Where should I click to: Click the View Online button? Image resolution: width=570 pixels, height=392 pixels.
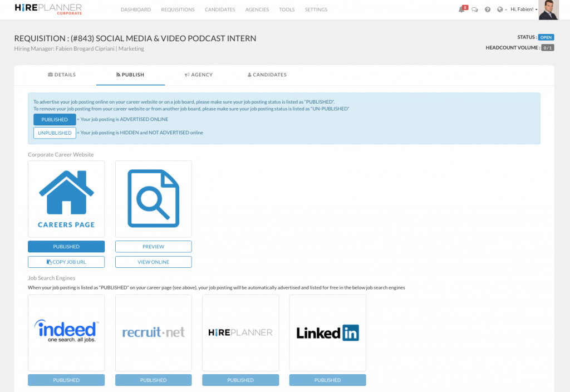pos(154,262)
